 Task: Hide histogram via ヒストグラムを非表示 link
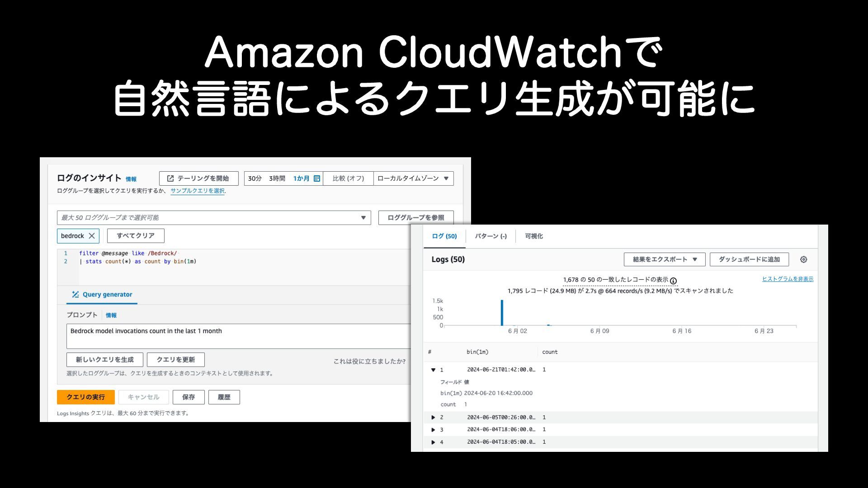click(x=788, y=279)
